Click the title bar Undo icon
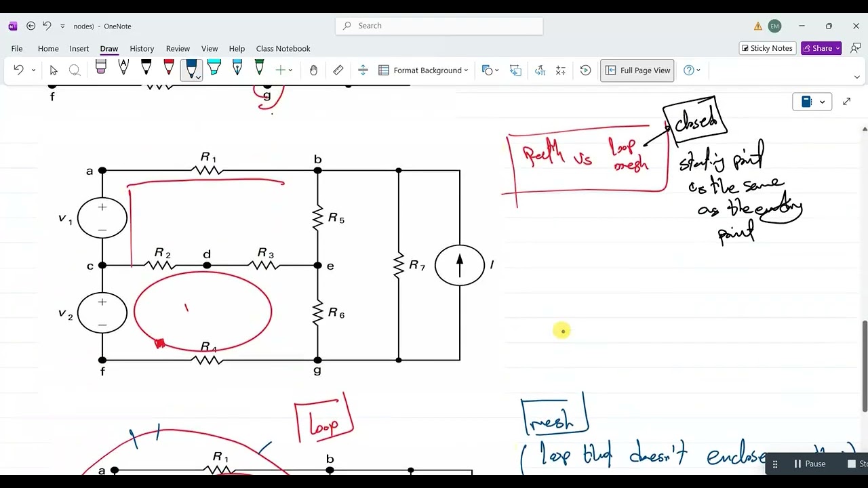Image resolution: width=868 pixels, height=488 pixels. (47, 26)
